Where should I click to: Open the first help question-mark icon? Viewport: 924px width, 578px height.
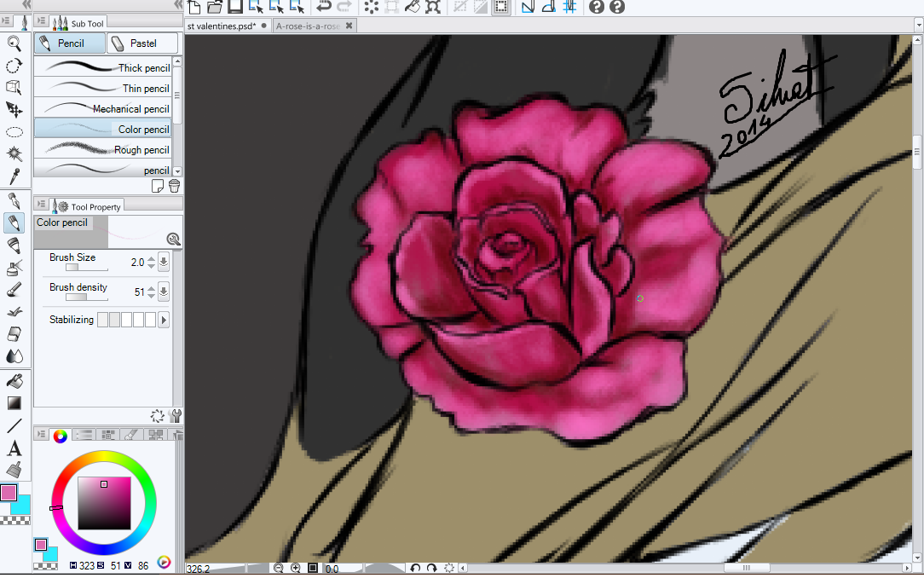click(597, 7)
